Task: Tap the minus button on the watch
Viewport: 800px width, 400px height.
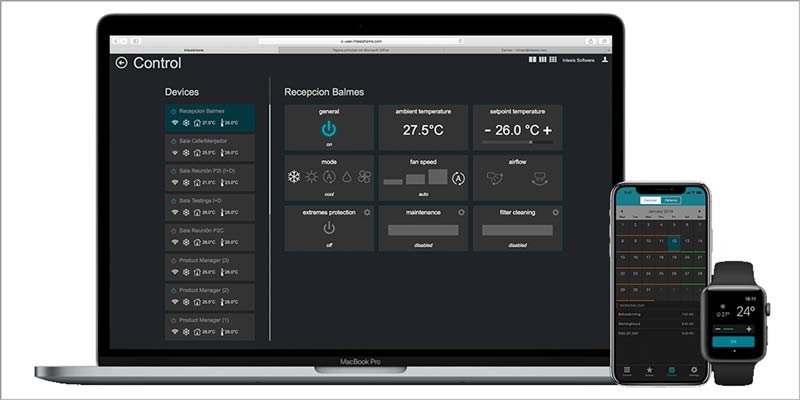Action: coord(718,329)
